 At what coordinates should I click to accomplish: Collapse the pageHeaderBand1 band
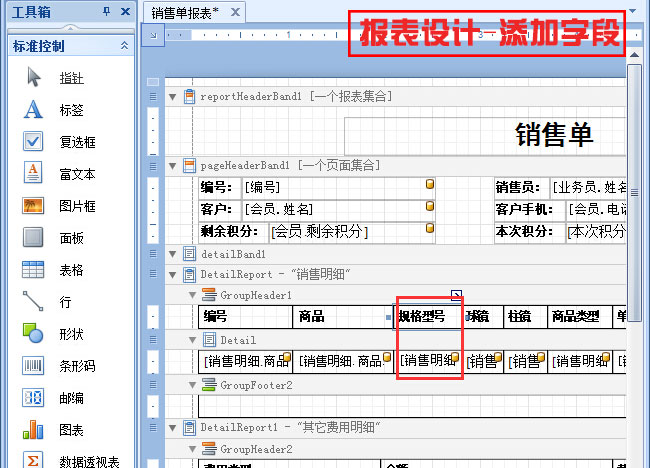(173, 165)
